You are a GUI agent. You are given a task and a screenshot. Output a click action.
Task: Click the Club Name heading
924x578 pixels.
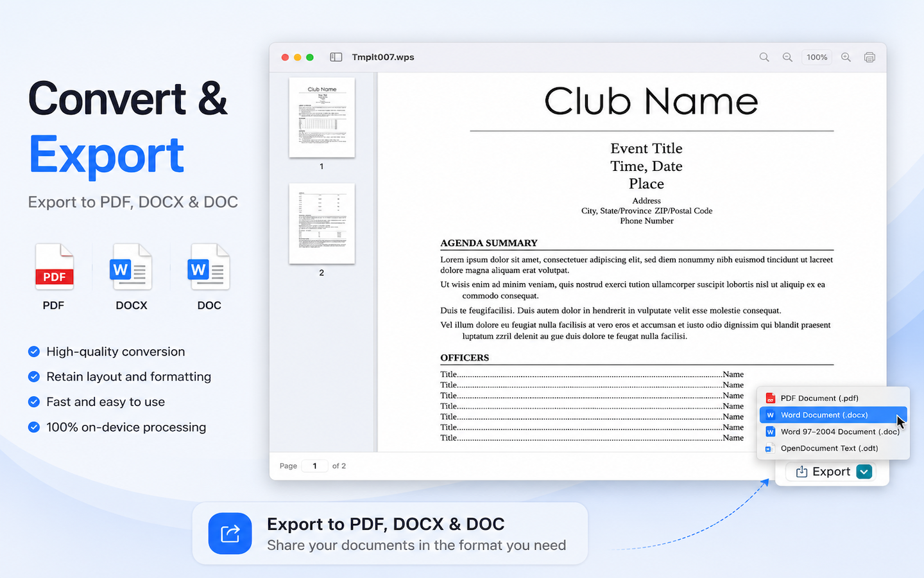(651, 101)
